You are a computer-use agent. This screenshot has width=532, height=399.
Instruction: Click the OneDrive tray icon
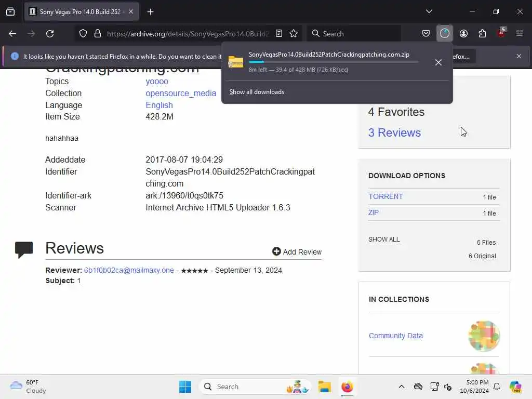coord(418,387)
